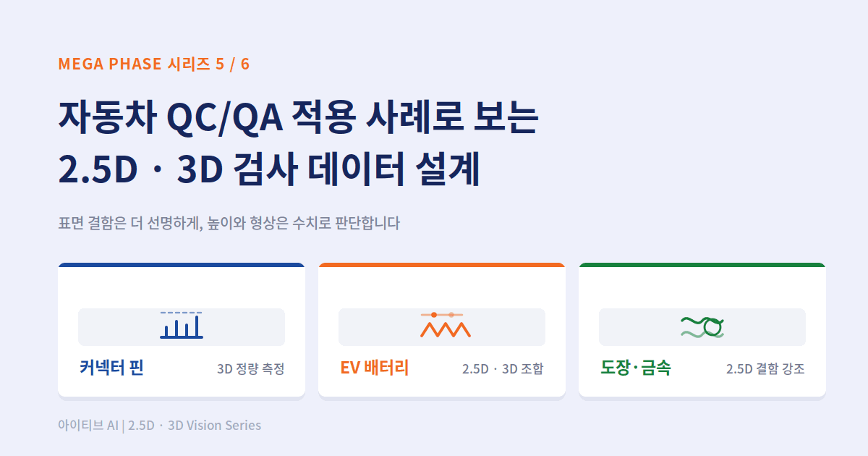This screenshot has height=456, width=868.
Task: Click the 아이티브 AI footer text
Action: (x=160, y=426)
